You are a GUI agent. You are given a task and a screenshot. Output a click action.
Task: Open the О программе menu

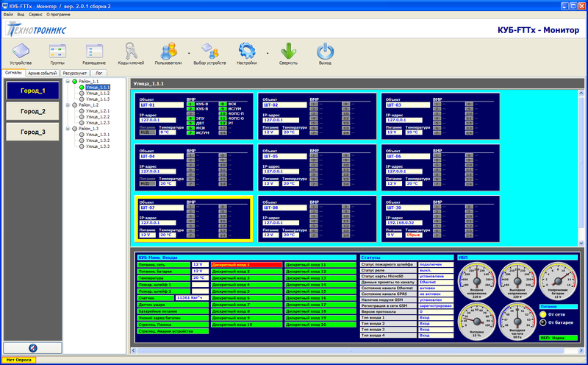click(58, 15)
